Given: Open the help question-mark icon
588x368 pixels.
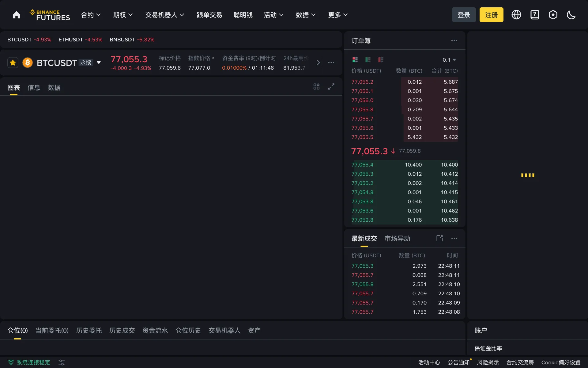Looking at the screenshot, I should tap(535, 15).
